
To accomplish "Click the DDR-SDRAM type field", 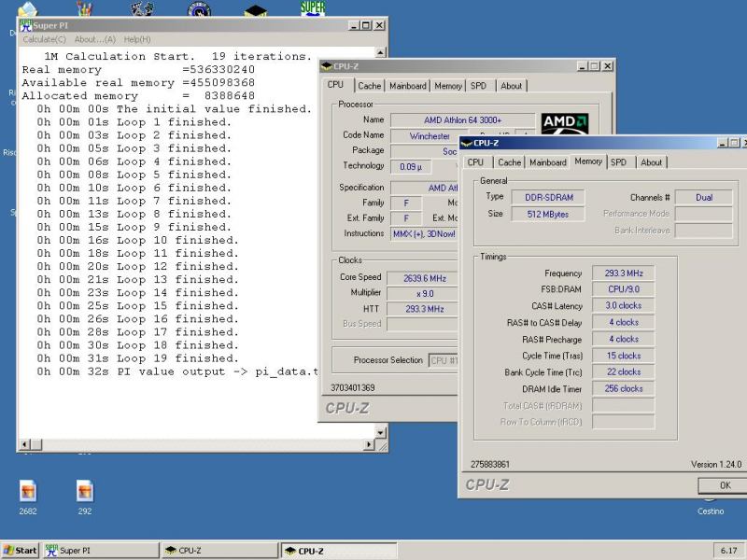I will [x=548, y=197].
